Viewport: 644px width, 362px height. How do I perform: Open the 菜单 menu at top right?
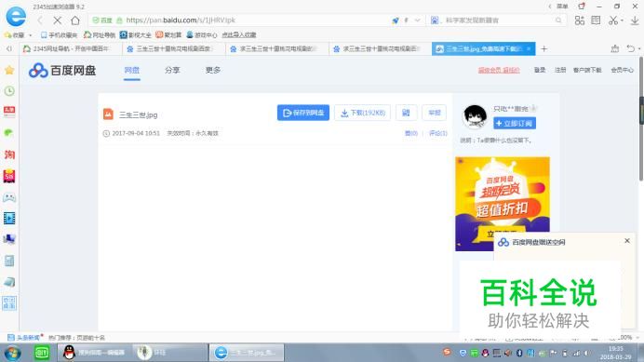pyautogui.click(x=562, y=7)
